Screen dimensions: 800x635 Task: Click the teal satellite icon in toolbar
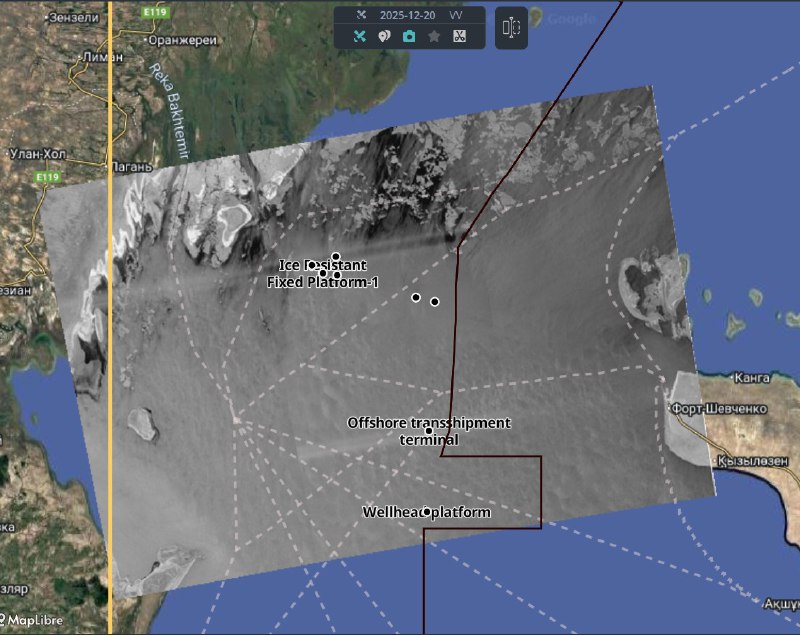pos(360,36)
